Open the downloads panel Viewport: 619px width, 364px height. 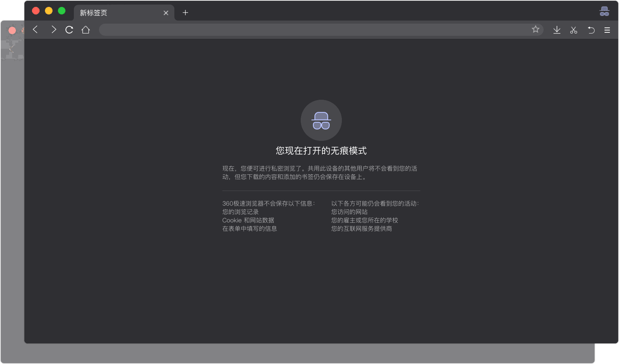pyautogui.click(x=557, y=30)
